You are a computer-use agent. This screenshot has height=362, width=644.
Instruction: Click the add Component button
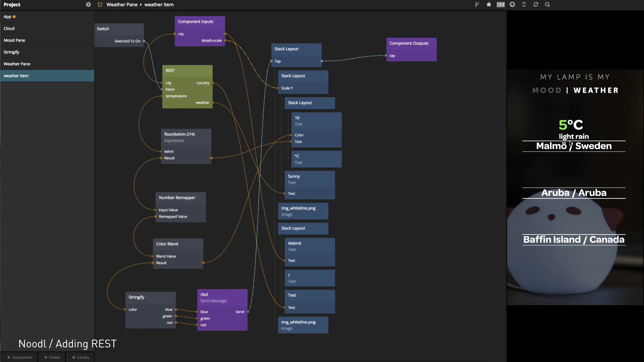[x=20, y=357]
